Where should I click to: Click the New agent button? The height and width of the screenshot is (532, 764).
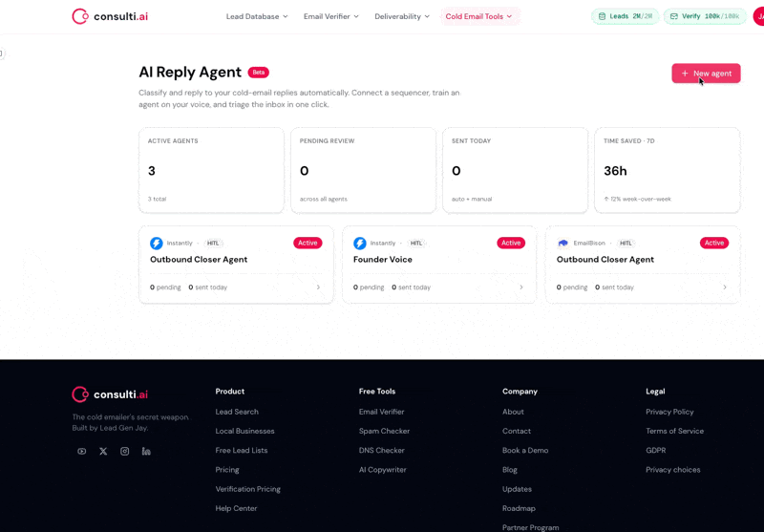coord(706,74)
